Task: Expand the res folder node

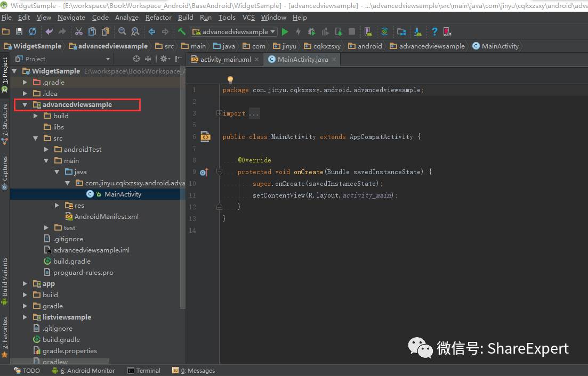Action: (57, 206)
